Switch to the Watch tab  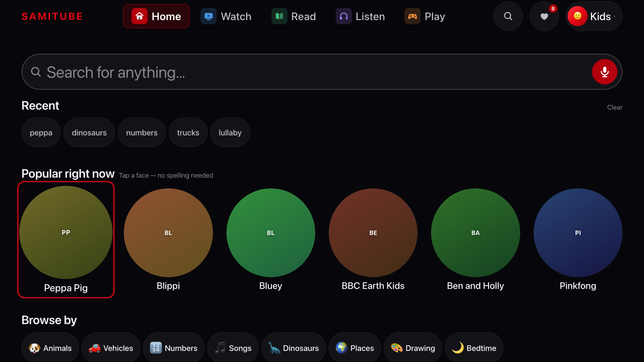(226, 16)
